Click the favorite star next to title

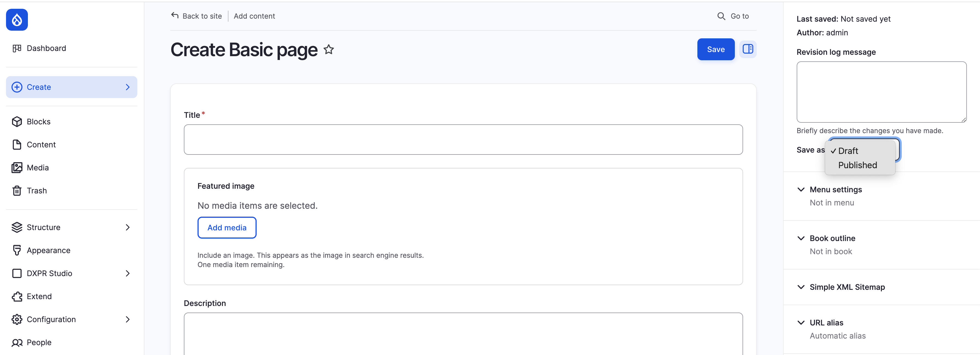point(329,50)
